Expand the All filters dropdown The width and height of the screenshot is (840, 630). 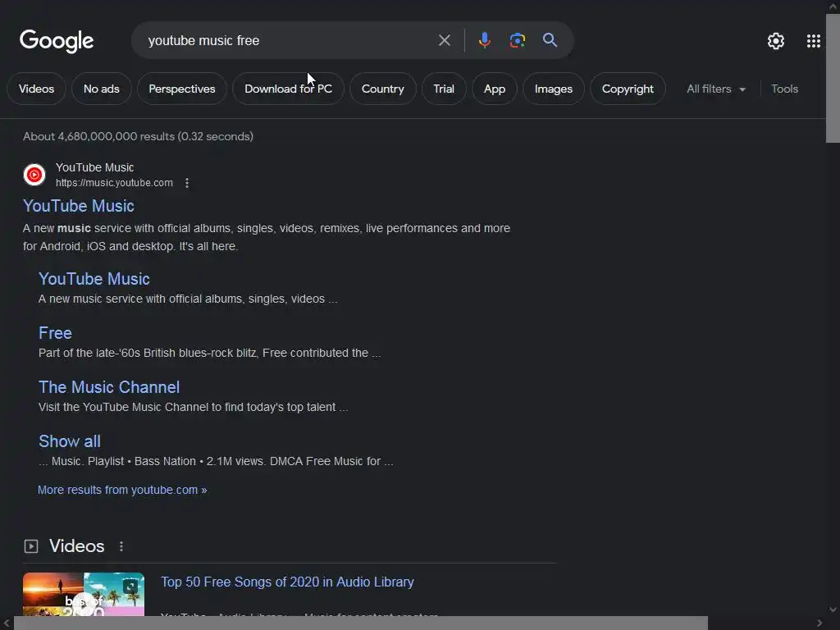716,89
